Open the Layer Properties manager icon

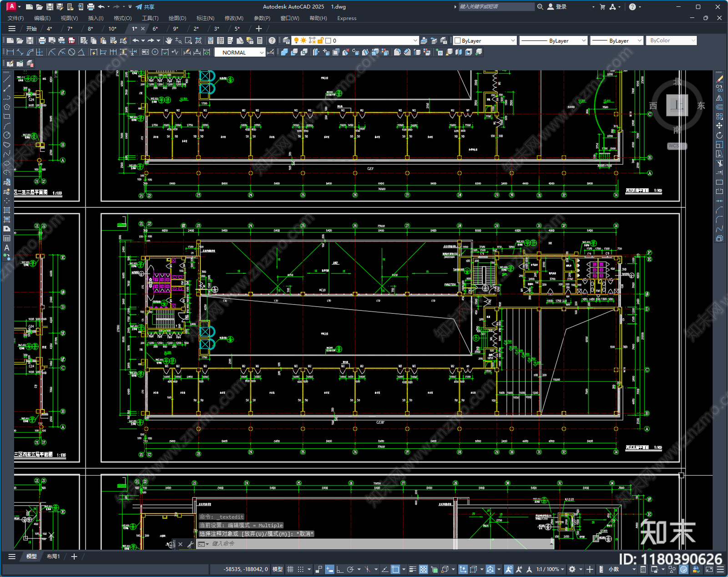(x=286, y=40)
